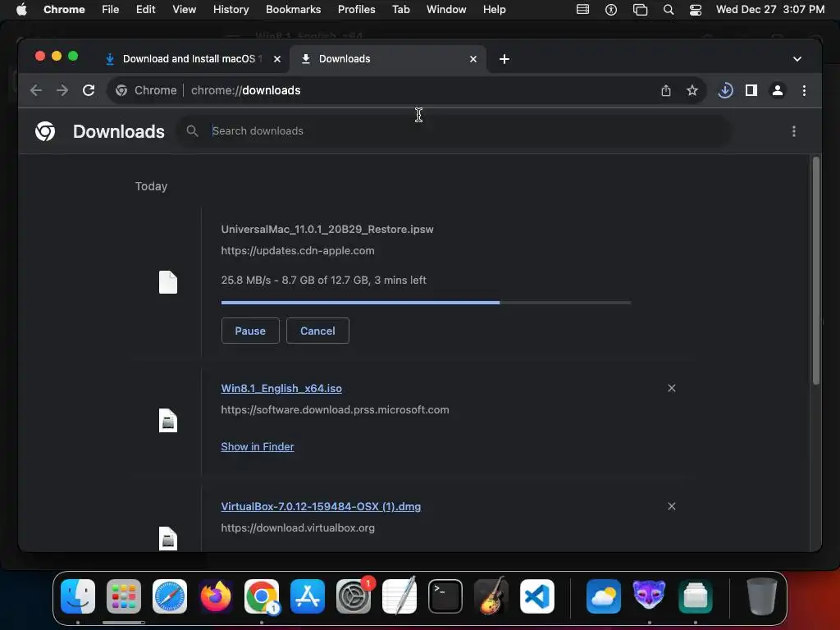The height and width of the screenshot is (630, 840).
Task: Open the profile avatar menu
Action: (x=778, y=90)
